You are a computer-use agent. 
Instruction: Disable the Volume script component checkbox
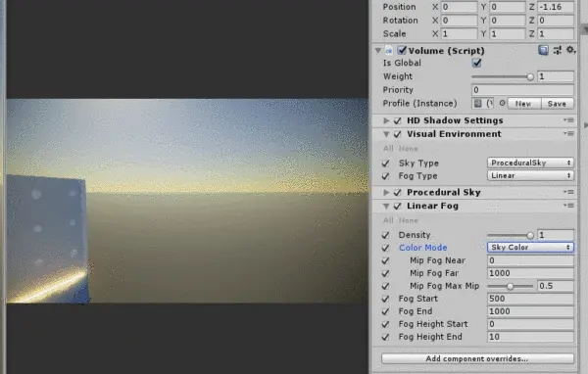[402, 50]
